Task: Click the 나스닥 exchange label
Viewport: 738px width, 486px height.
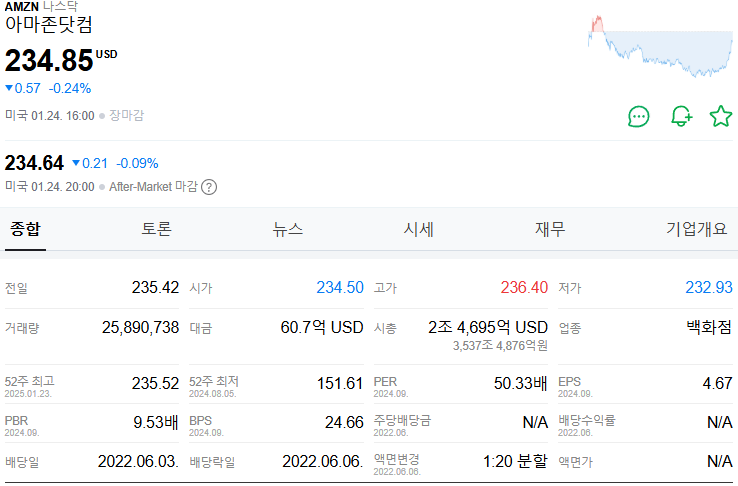Action: coord(60,7)
